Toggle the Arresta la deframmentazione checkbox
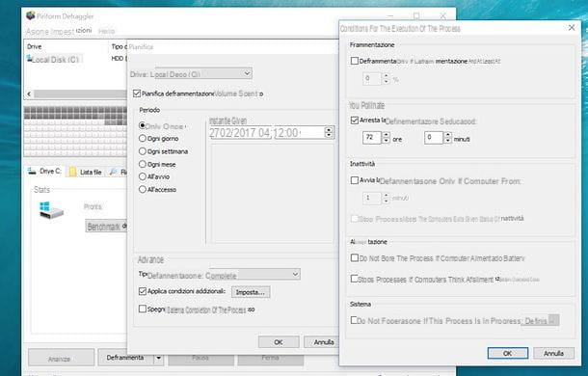Screen dimensions: 588x376 point(355,121)
